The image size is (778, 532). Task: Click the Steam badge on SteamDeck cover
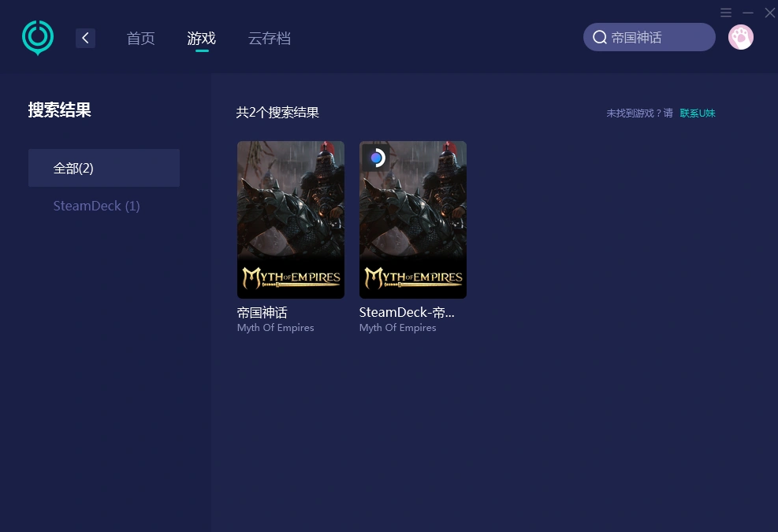click(x=376, y=158)
